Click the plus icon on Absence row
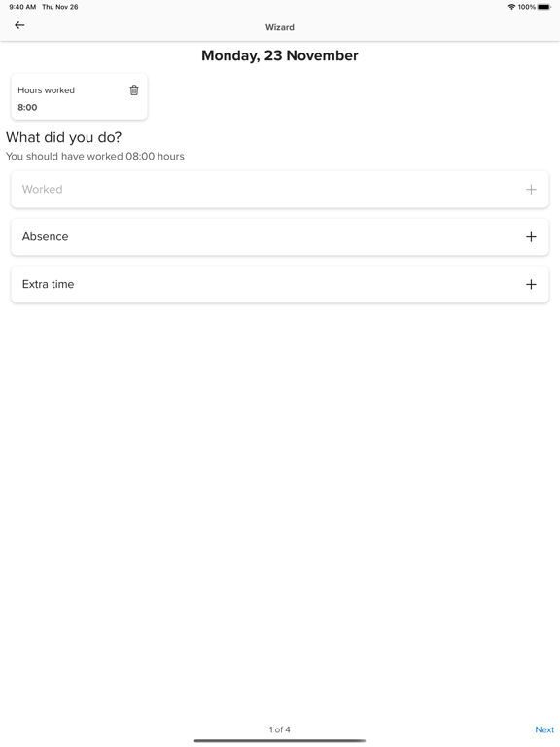Image resolution: width=560 pixels, height=747 pixels. click(531, 236)
